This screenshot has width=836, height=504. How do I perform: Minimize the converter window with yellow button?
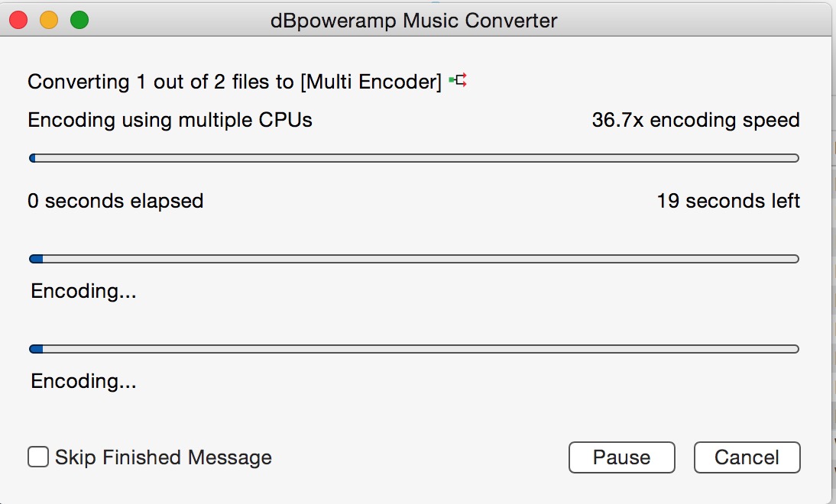pyautogui.click(x=49, y=21)
